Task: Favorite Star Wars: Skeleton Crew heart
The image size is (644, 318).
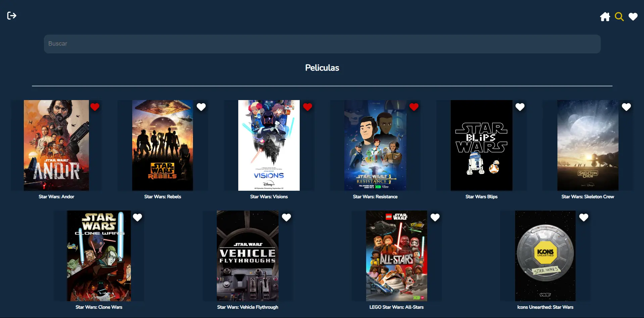Action: coord(626,107)
